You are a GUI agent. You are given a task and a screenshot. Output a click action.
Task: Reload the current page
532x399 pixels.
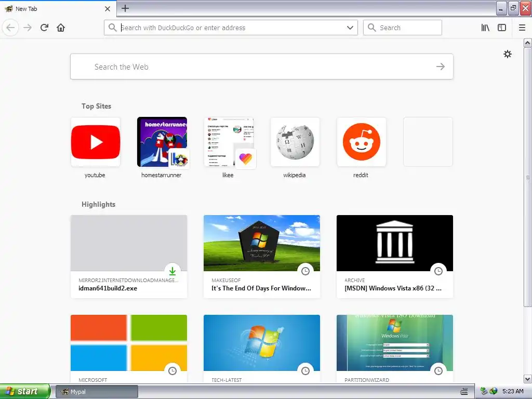point(44,28)
